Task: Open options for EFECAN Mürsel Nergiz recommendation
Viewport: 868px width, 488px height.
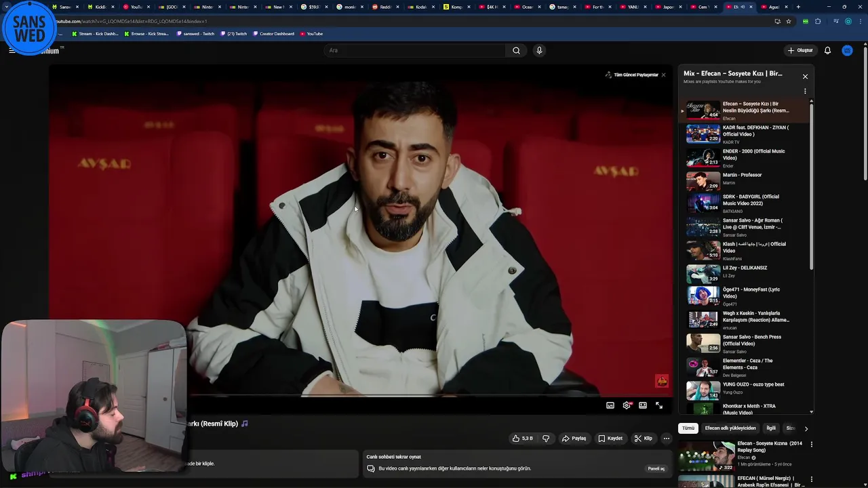Action: (x=811, y=479)
